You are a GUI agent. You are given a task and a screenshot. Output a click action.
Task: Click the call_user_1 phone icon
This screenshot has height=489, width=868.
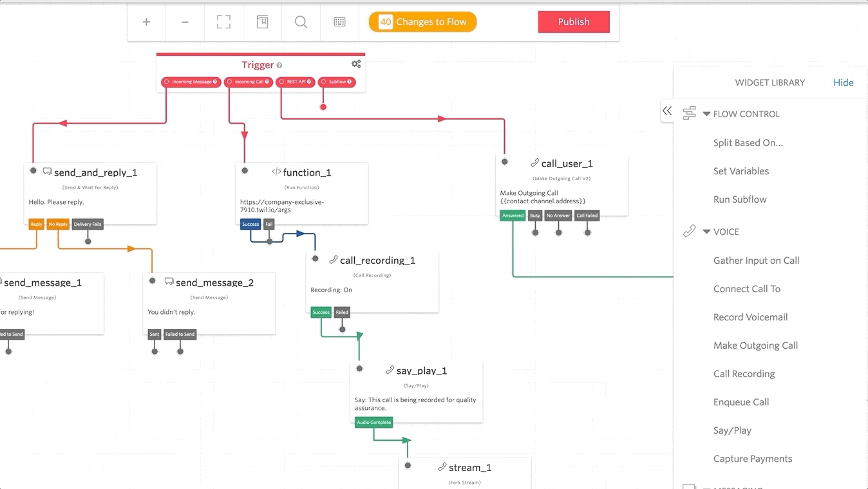point(534,163)
